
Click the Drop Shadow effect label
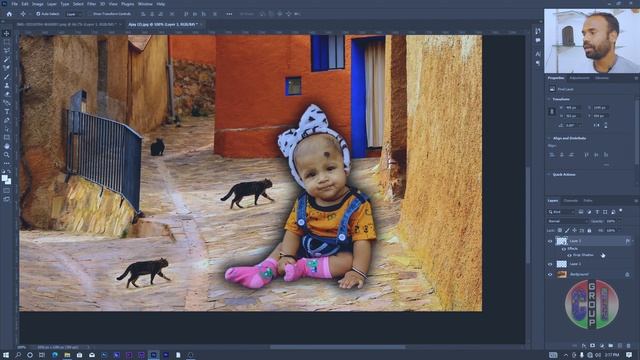tap(583, 255)
